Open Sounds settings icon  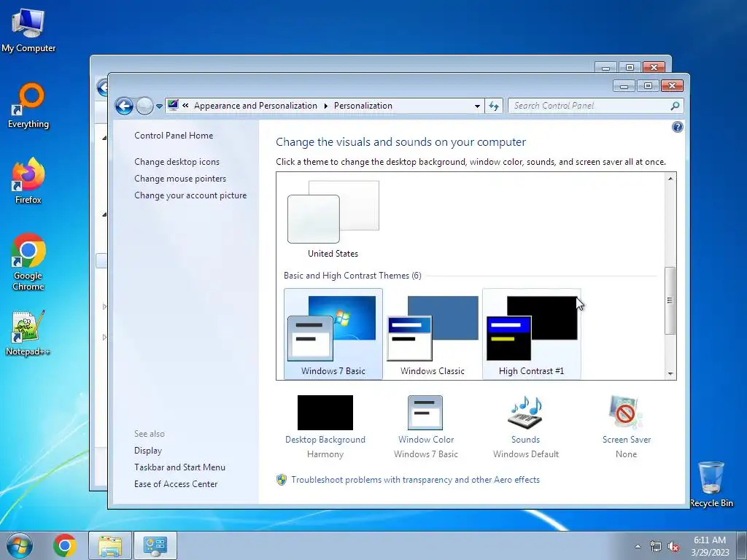[525, 413]
